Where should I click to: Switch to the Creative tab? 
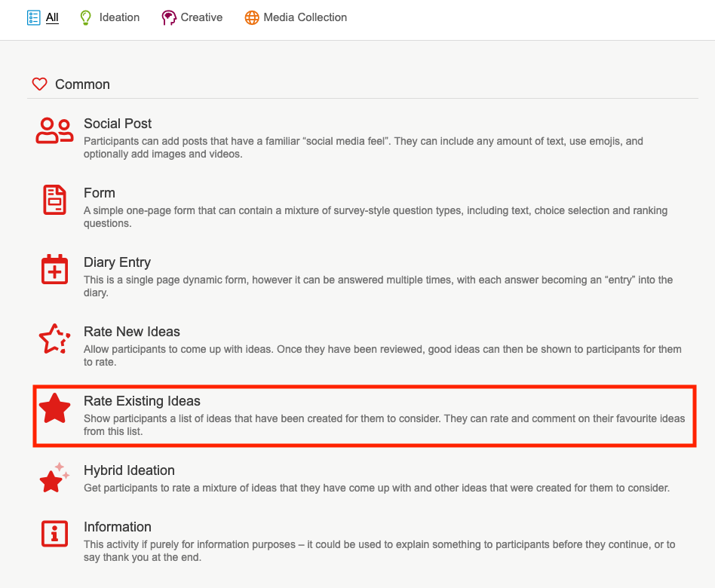click(x=201, y=17)
